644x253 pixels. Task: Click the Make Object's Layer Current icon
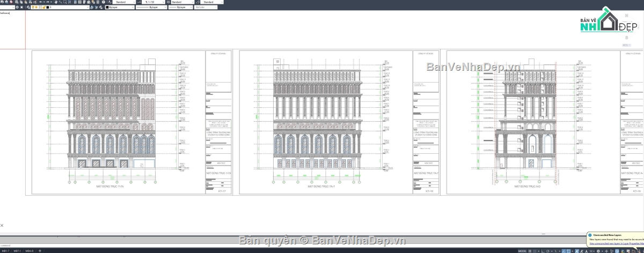92,7
